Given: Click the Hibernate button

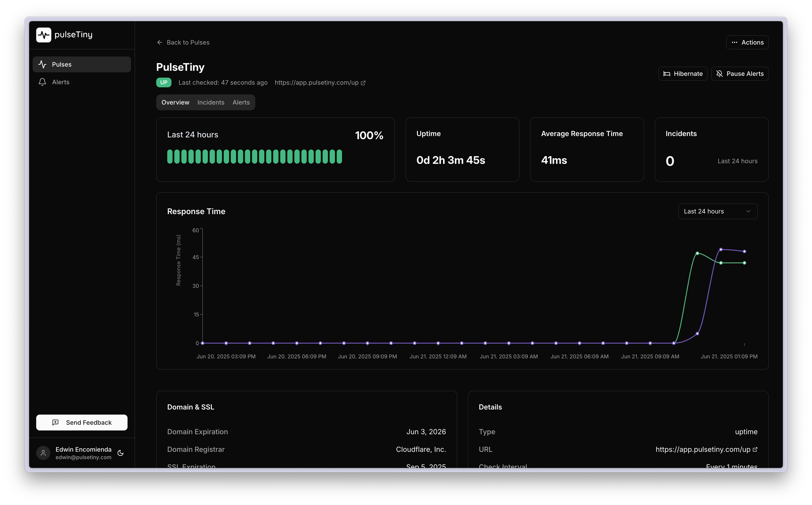Looking at the screenshot, I should [683, 74].
